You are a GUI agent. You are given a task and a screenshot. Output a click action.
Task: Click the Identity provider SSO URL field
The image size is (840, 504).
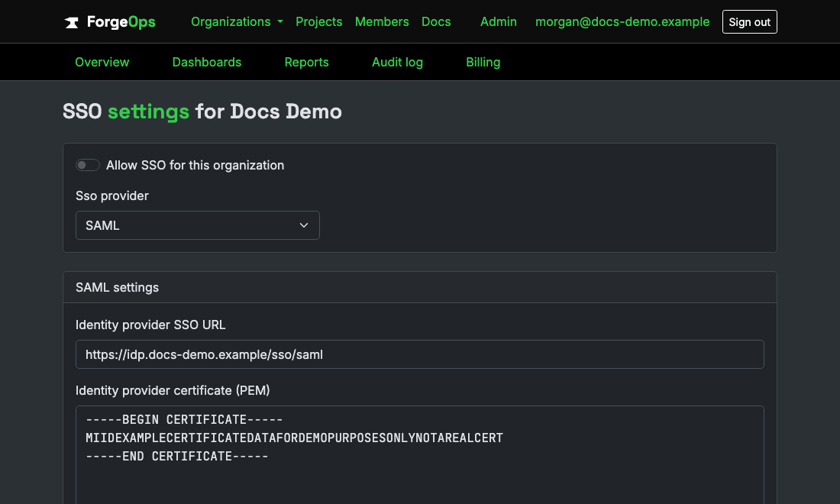[x=419, y=354]
